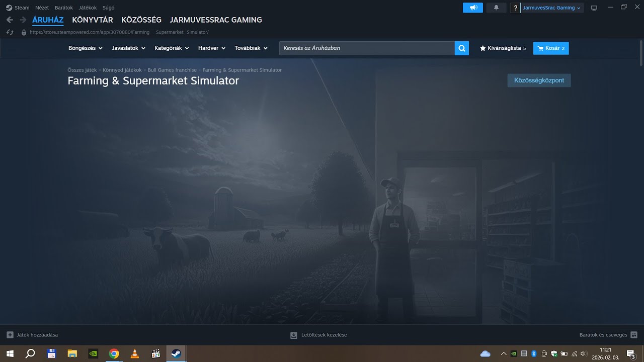Open the OneDrive cloud tray icon

(486, 353)
